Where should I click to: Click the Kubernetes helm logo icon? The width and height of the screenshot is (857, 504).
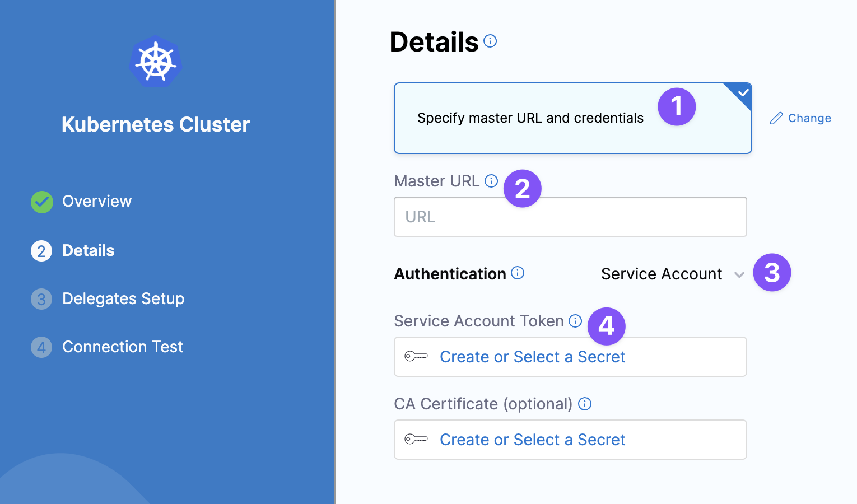156,62
